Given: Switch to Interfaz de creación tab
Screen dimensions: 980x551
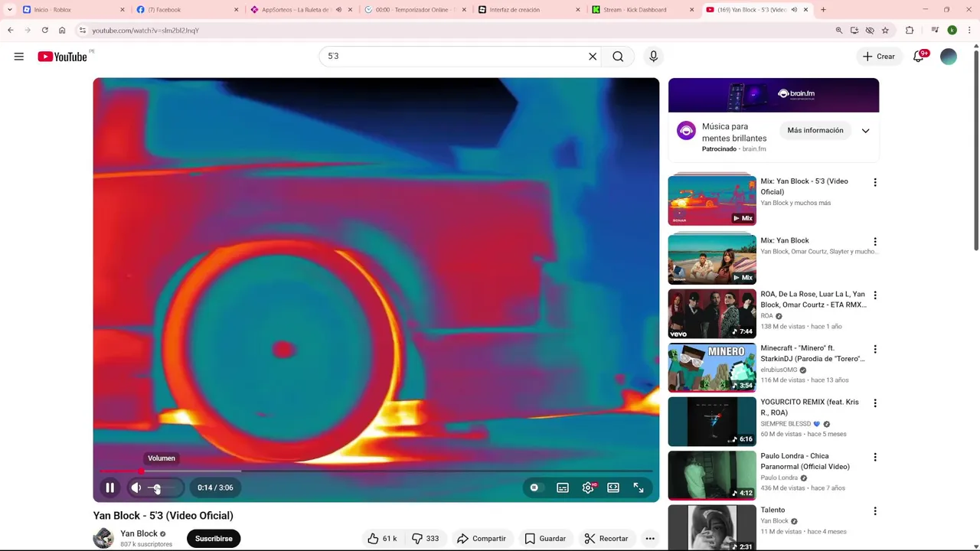Looking at the screenshot, I should tap(528, 10).
